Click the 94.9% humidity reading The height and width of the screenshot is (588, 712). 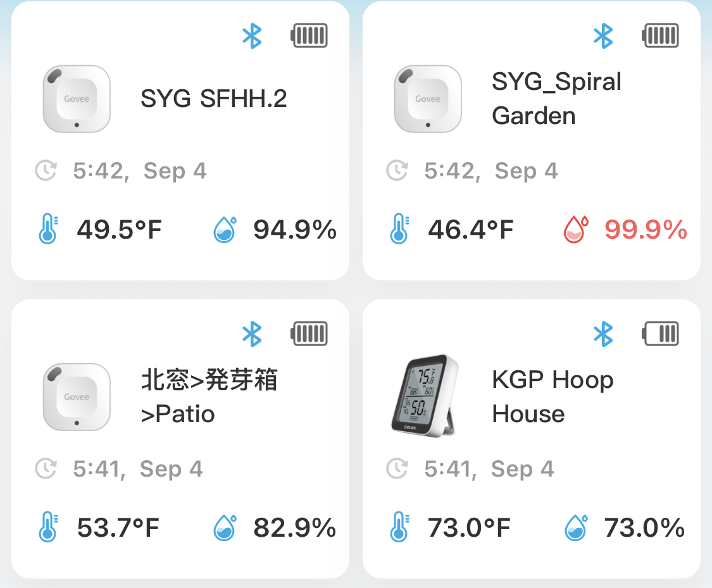(x=295, y=229)
